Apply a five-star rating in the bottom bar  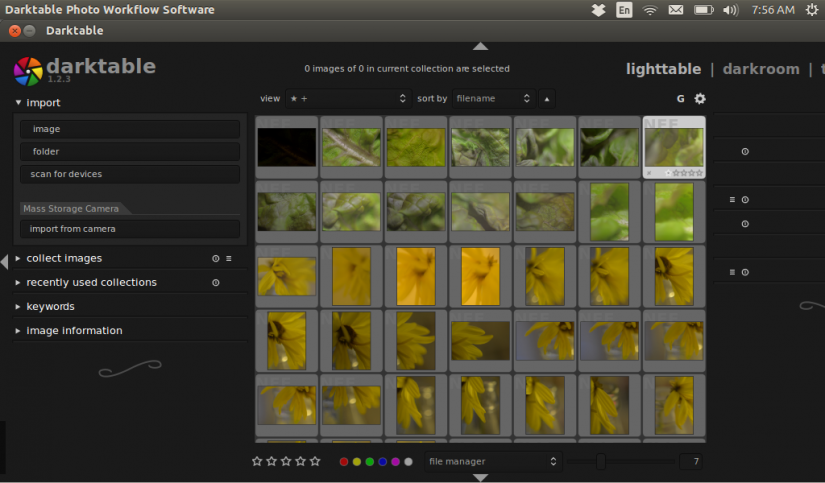pos(315,461)
